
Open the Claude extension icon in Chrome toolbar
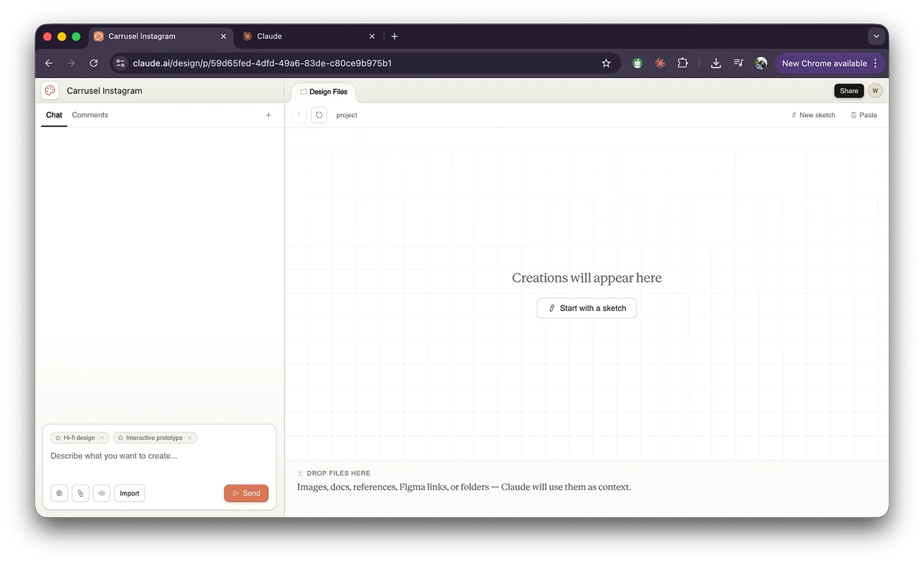(660, 63)
